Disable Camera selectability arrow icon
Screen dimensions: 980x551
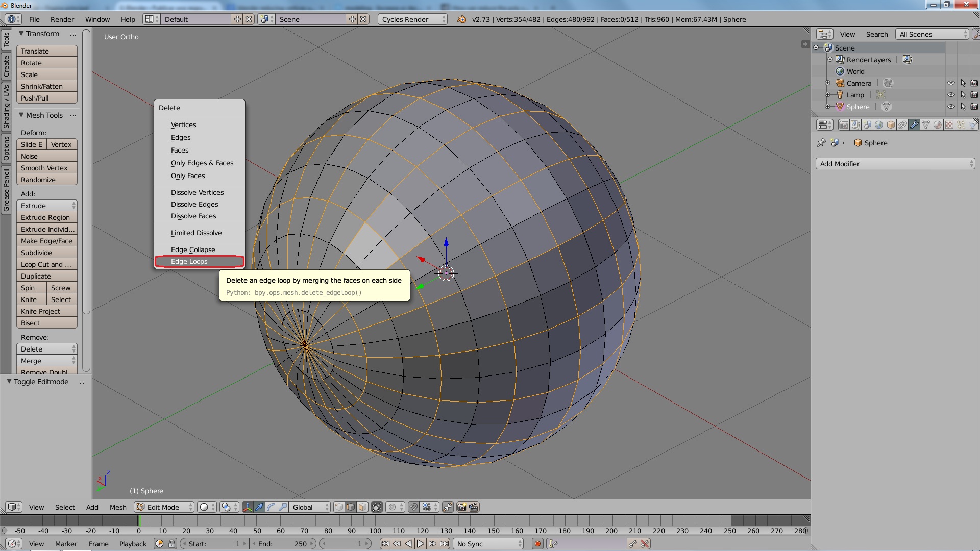click(x=963, y=83)
